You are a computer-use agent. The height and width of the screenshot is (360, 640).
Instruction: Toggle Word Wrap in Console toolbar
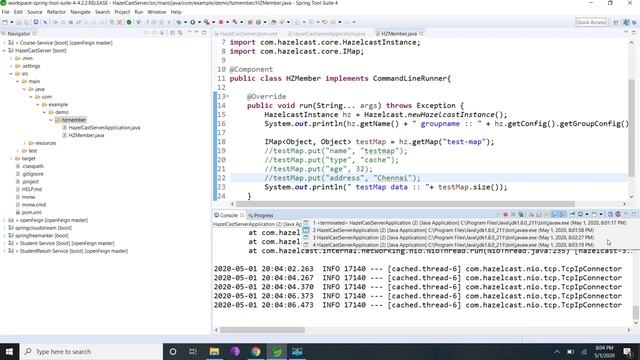pos(546,214)
